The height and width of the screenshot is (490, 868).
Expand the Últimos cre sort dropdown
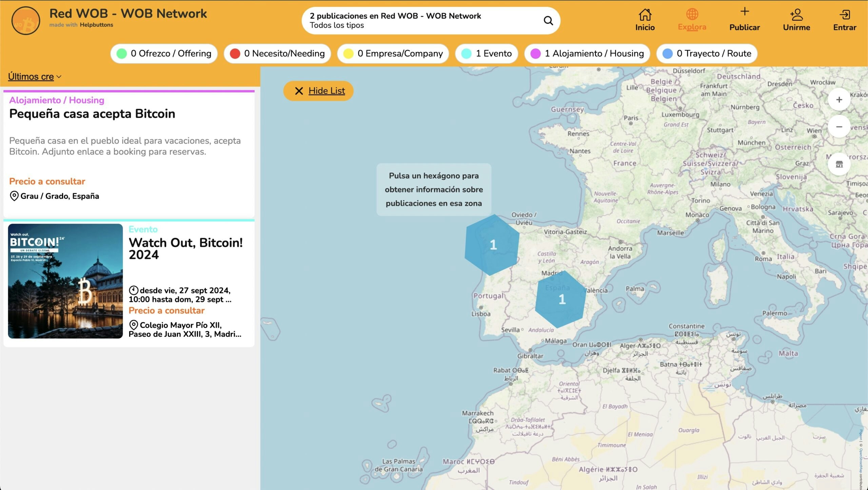[x=35, y=77]
